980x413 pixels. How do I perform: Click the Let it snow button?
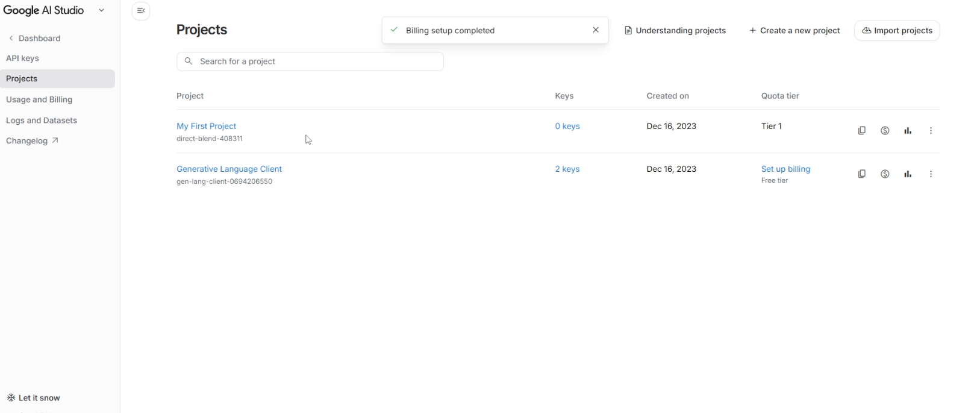click(x=34, y=398)
